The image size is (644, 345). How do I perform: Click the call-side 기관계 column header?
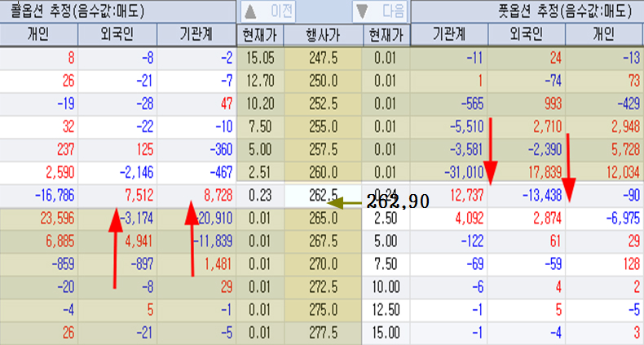(196, 35)
